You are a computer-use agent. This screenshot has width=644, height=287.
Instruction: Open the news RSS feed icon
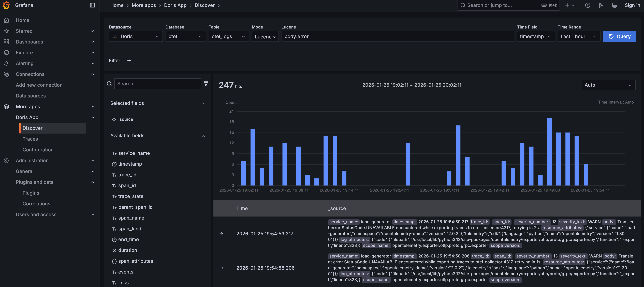601,5
